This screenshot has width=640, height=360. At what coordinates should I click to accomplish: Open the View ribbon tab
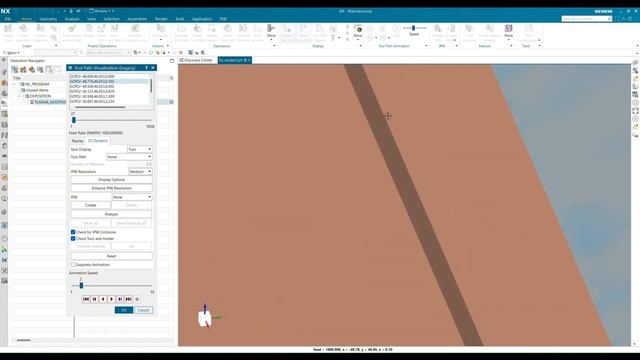[91, 19]
